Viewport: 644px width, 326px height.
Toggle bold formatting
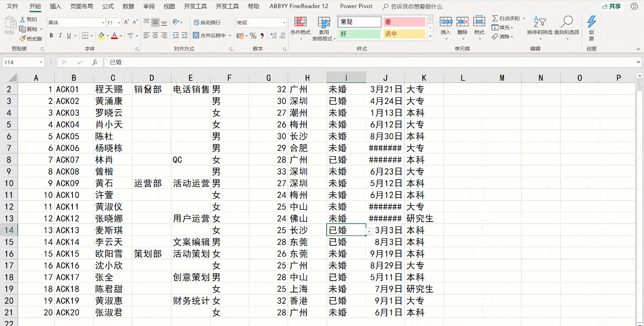point(51,35)
